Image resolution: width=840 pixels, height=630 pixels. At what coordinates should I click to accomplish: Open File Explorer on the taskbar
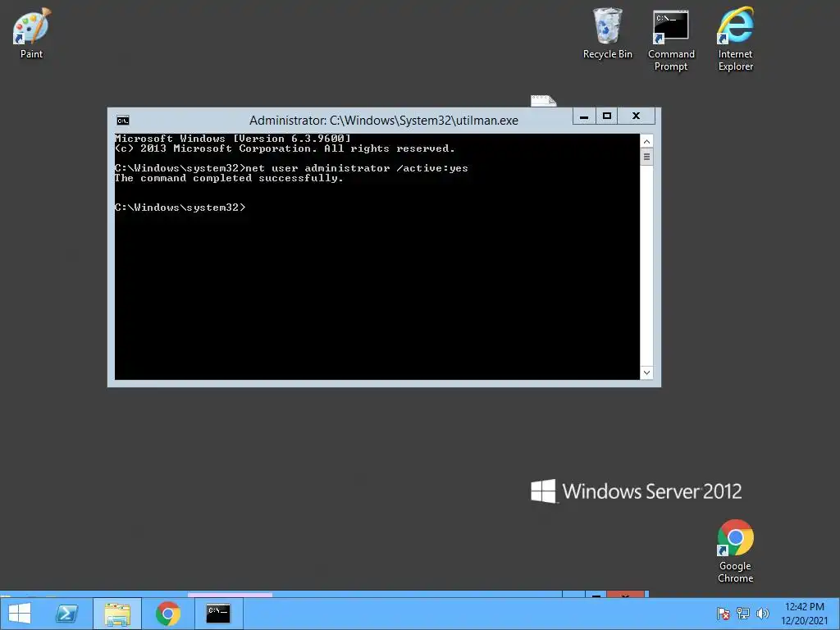117,614
